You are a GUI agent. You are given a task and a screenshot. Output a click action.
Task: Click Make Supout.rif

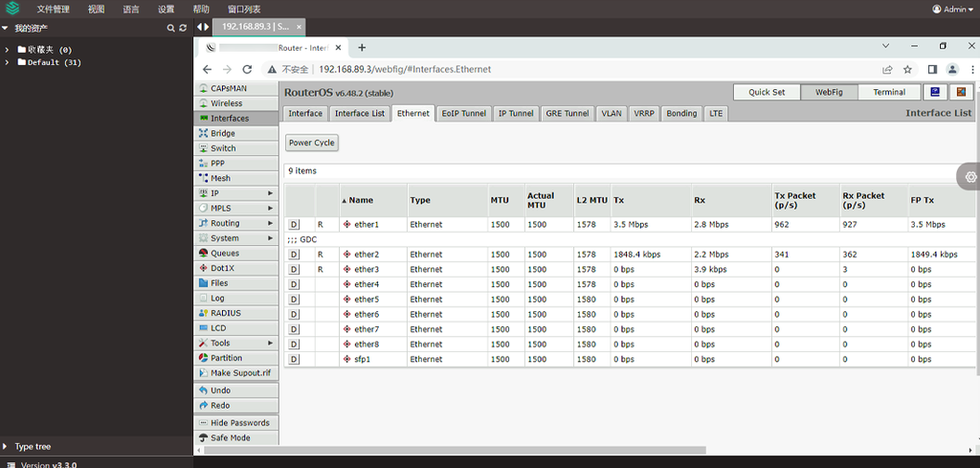pos(235,373)
